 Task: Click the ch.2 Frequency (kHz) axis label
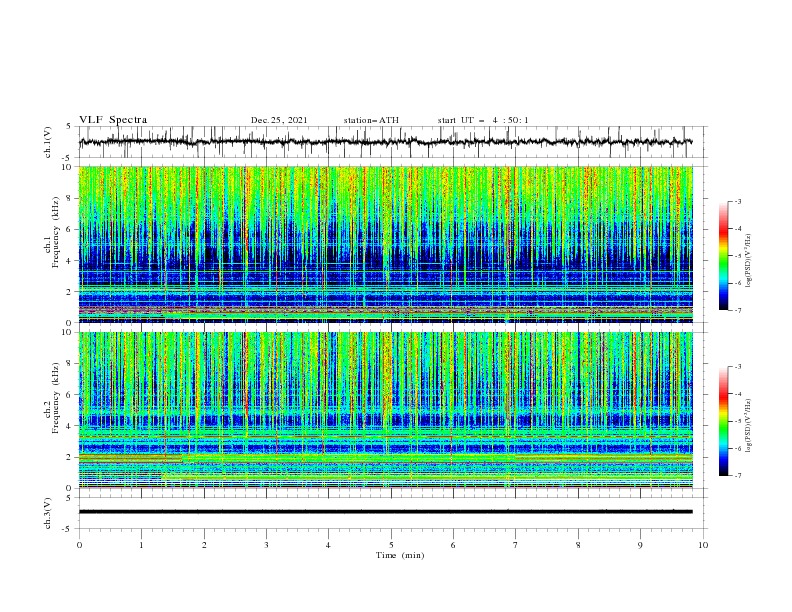(52, 398)
